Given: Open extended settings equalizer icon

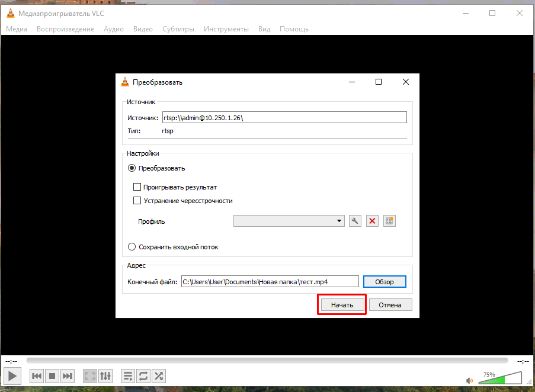Looking at the screenshot, I should 105,376.
